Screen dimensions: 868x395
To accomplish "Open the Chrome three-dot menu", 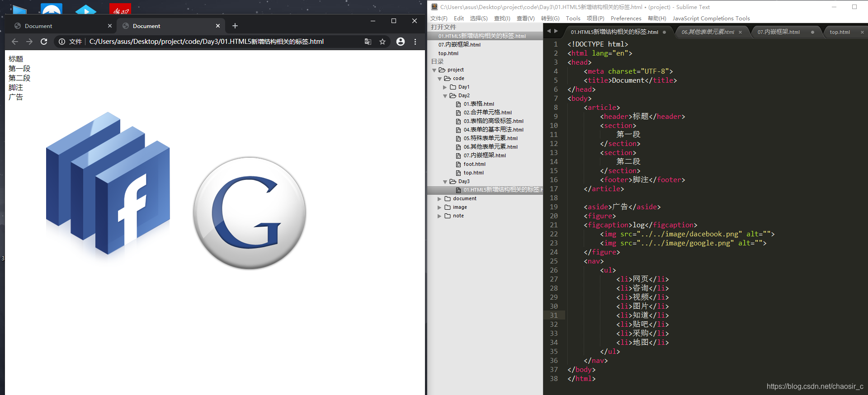I will tap(415, 42).
